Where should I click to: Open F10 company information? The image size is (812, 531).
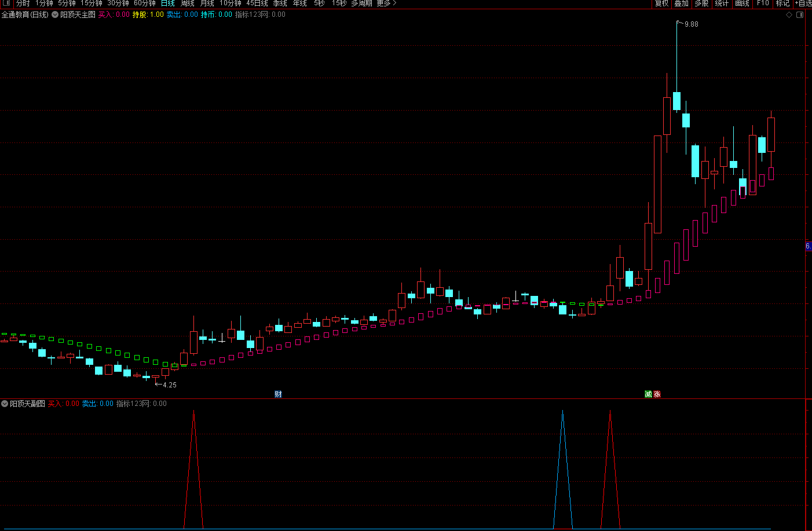tap(763, 3)
